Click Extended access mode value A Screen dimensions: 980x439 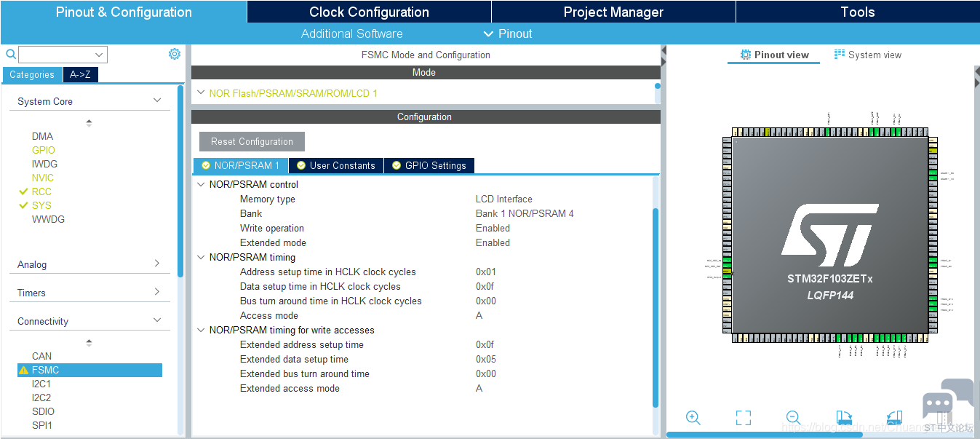[x=479, y=388]
